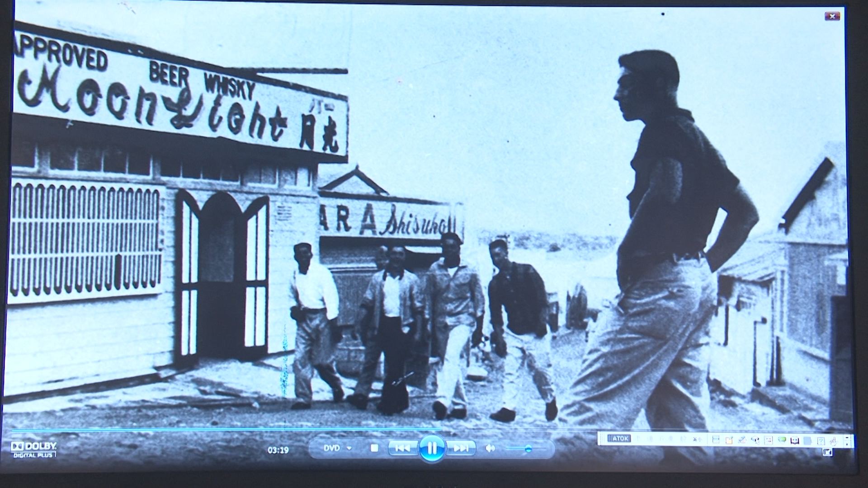Image resolution: width=868 pixels, height=488 pixels.
Task: Pause the DVD playback
Action: (x=432, y=448)
